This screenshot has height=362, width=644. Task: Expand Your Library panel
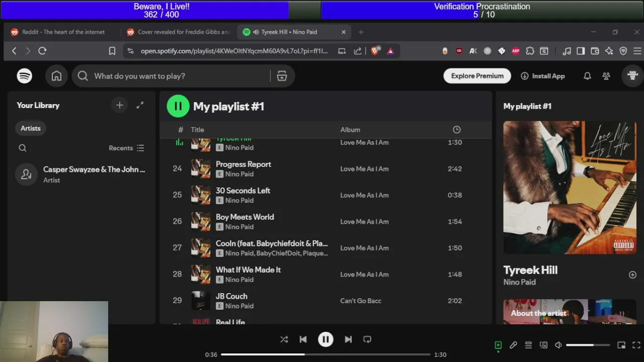click(x=140, y=105)
